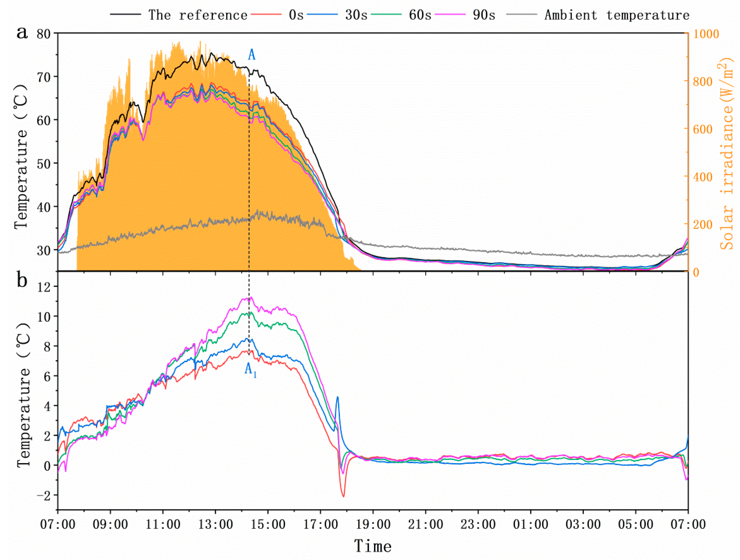Click the Time axis title
The width and height of the screenshot is (740, 560).
[x=373, y=546]
